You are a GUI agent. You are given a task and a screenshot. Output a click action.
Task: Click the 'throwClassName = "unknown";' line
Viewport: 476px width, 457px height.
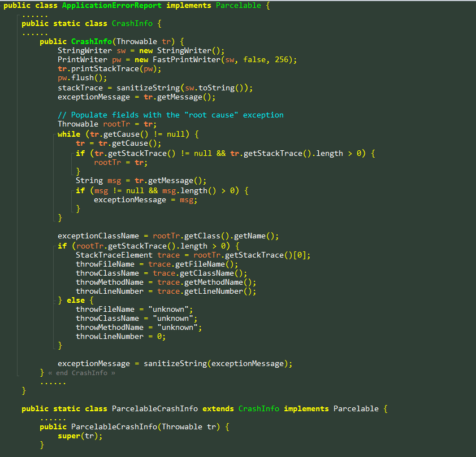(x=137, y=319)
